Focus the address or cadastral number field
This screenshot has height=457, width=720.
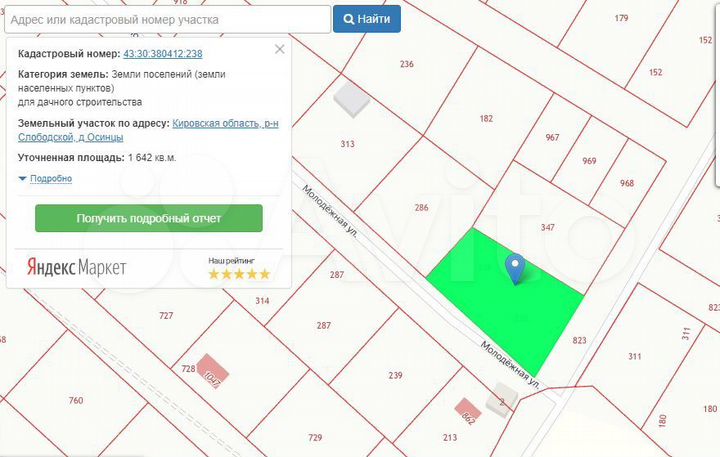tap(166, 19)
